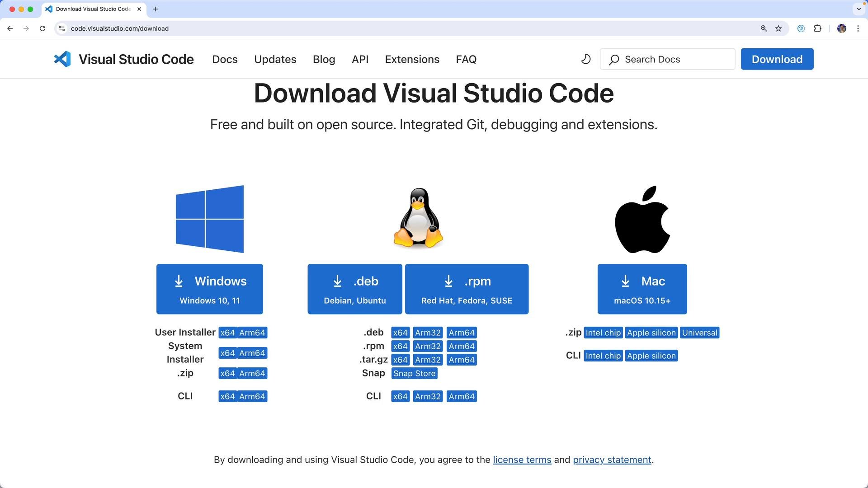Select Linux .deb Arm32 link
868x488 pixels.
428,333
